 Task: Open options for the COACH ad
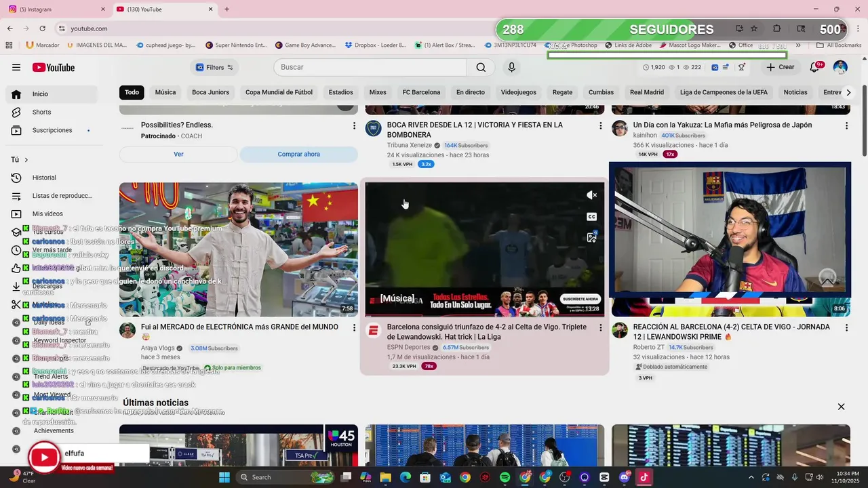pyautogui.click(x=354, y=125)
